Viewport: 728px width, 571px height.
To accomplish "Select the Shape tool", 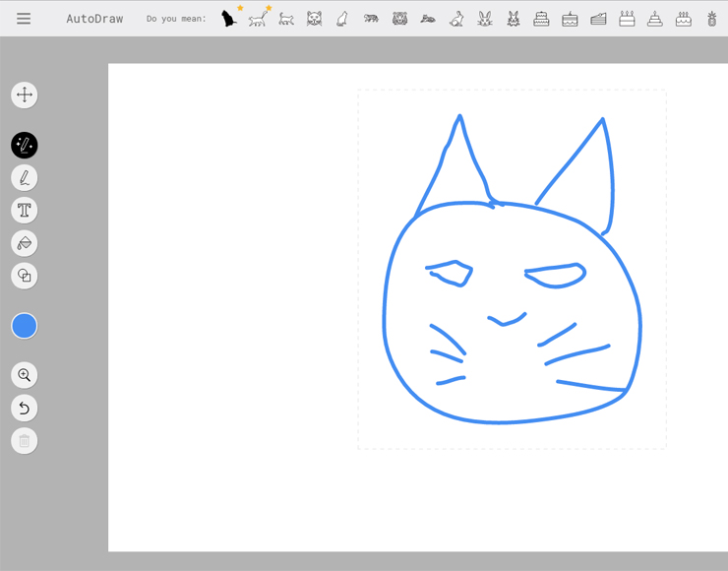I will click(x=25, y=276).
